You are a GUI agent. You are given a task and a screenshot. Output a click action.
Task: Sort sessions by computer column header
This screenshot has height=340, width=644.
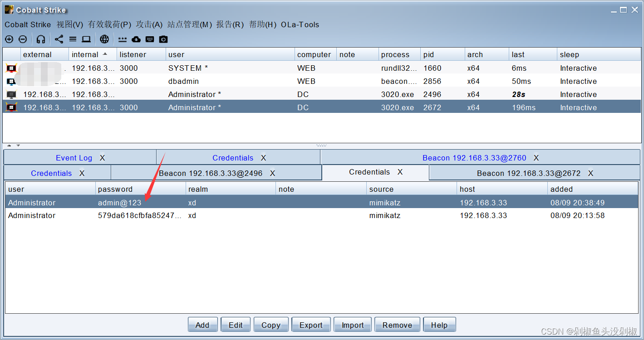315,54
